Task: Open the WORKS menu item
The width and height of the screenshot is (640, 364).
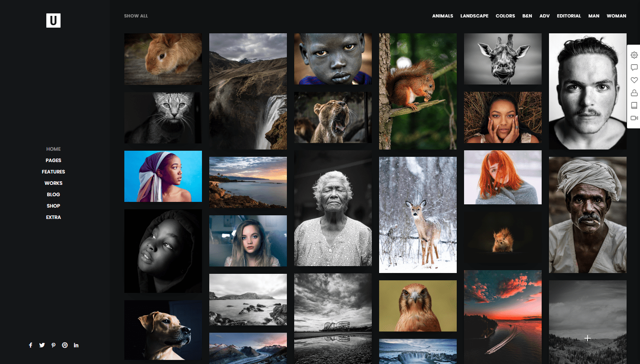Action: pyautogui.click(x=53, y=183)
